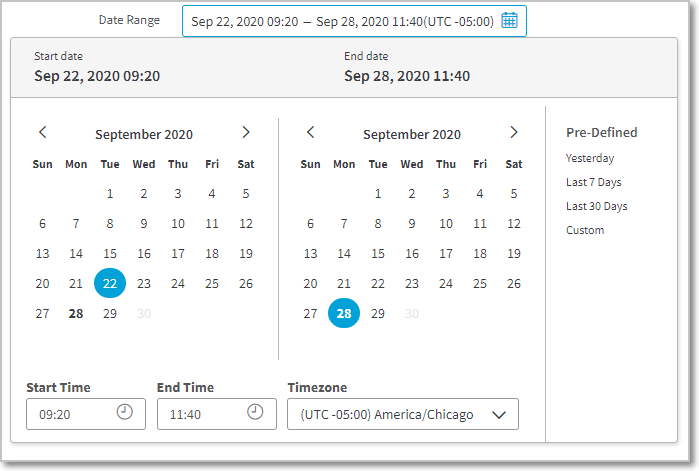Click the Date Range input field

point(342,21)
